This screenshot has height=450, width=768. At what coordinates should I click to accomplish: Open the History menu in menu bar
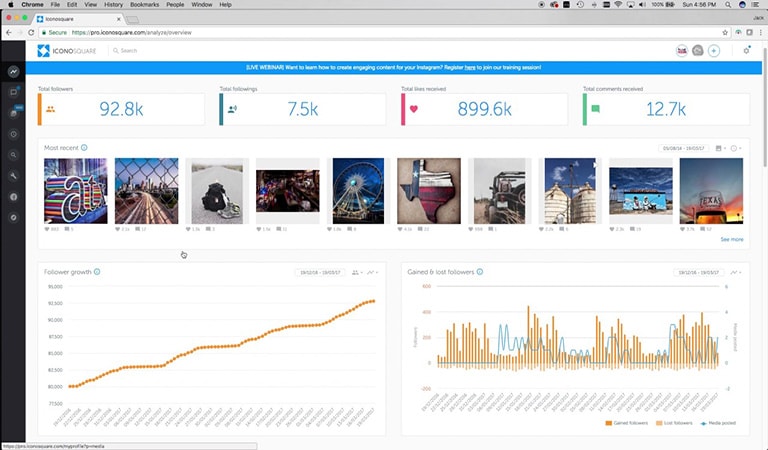click(113, 4)
